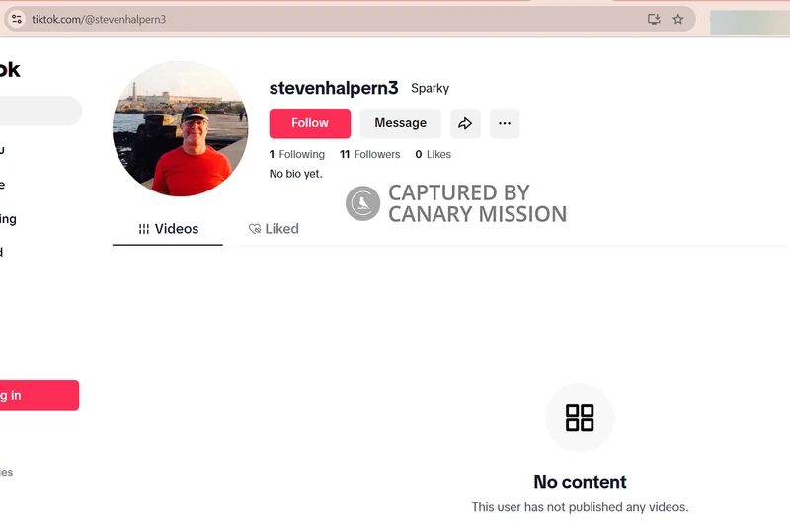The height and width of the screenshot is (532, 790).
Task: Click the stevenhalpern3 username heading
Action: [x=334, y=88]
